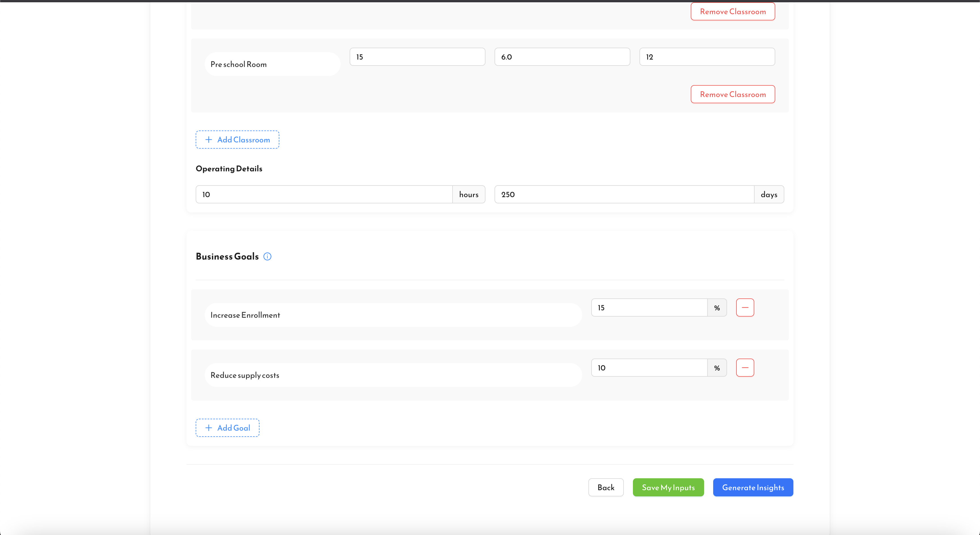Generate Insights for the entered data

[x=753, y=487]
